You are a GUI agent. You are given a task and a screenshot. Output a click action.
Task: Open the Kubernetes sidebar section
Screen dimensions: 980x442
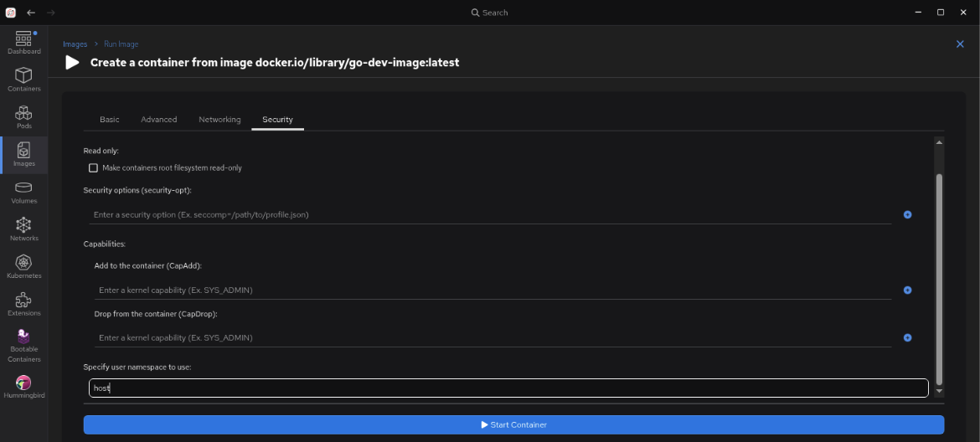(x=23, y=268)
